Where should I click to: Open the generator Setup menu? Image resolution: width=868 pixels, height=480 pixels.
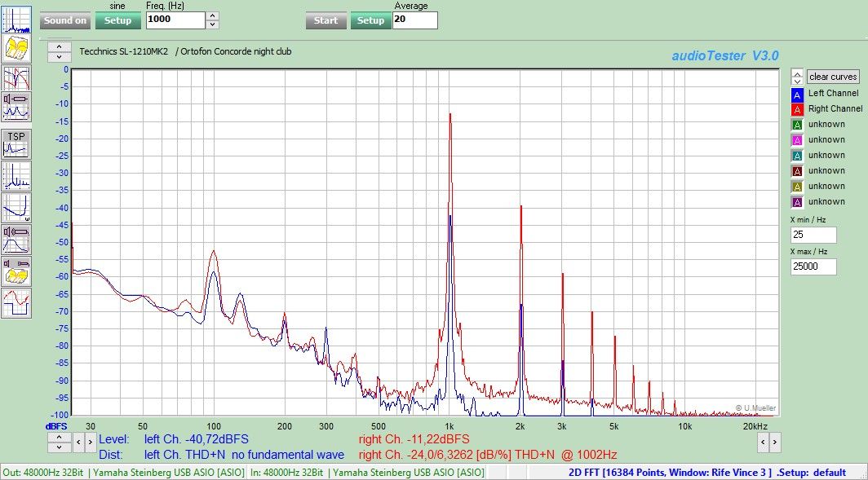(x=117, y=20)
